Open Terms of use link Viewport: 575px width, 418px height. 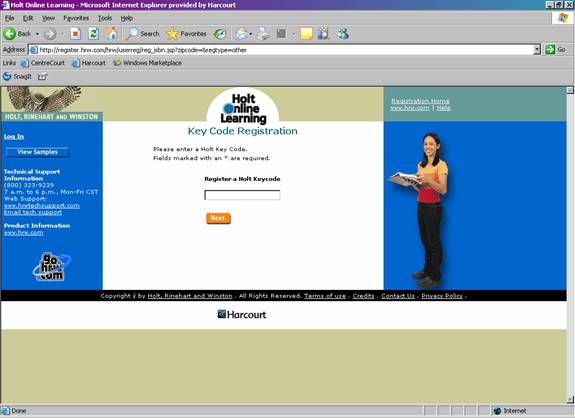(x=325, y=296)
